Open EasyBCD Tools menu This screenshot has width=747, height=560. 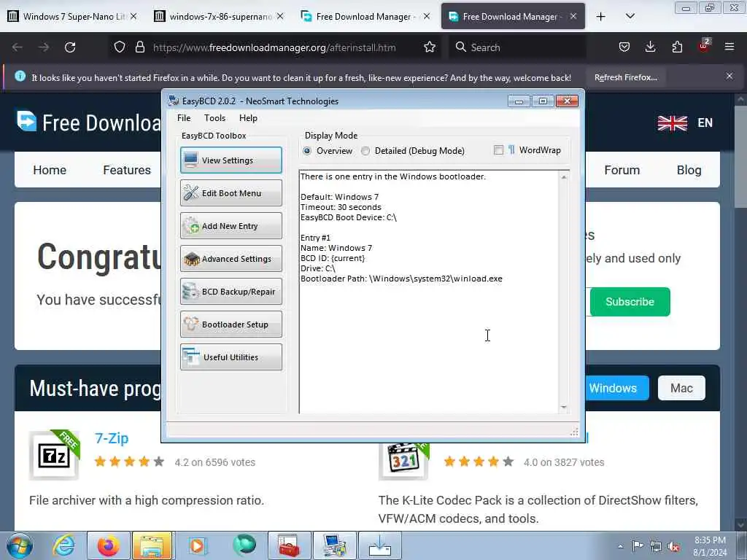[214, 118]
